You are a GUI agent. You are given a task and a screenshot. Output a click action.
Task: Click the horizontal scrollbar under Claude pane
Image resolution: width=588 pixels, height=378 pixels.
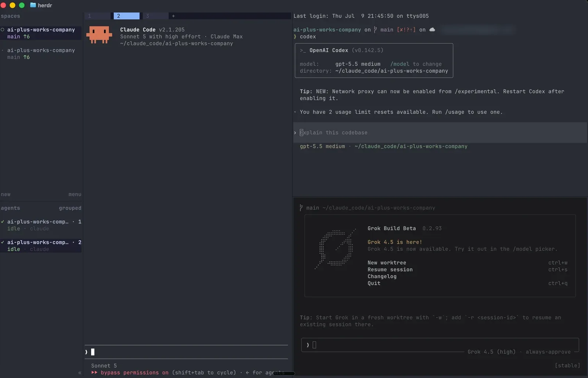click(x=284, y=374)
